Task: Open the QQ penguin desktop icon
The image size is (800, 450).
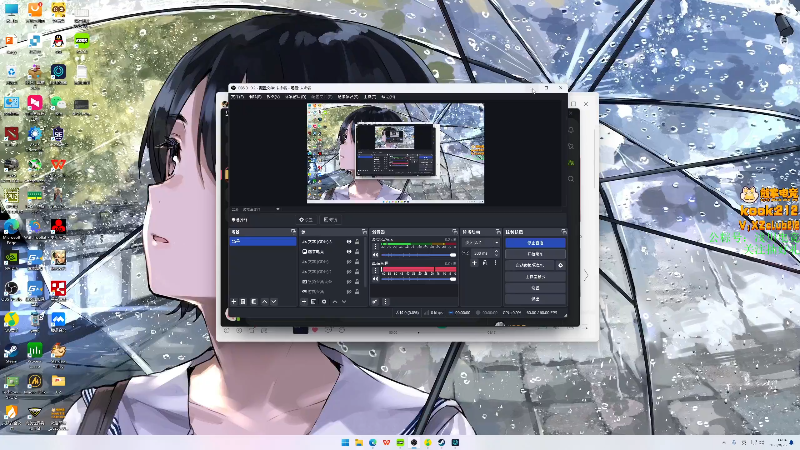Action: click(58, 42)
